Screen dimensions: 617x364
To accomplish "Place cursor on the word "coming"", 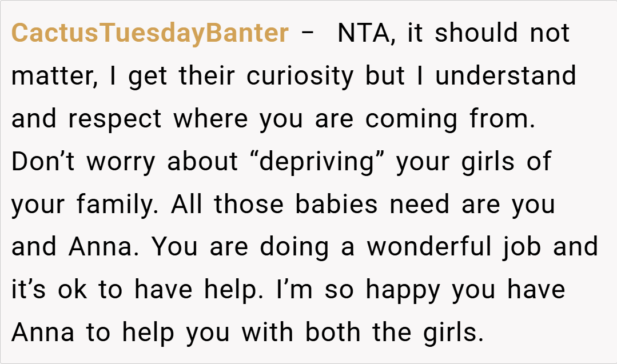I will (412, 119).
